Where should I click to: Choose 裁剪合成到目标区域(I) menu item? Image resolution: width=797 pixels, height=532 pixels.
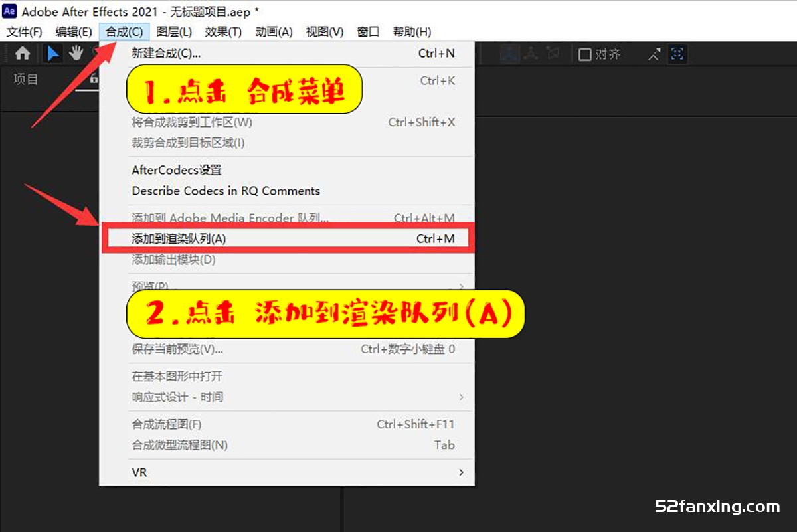[x=287, y=143]
